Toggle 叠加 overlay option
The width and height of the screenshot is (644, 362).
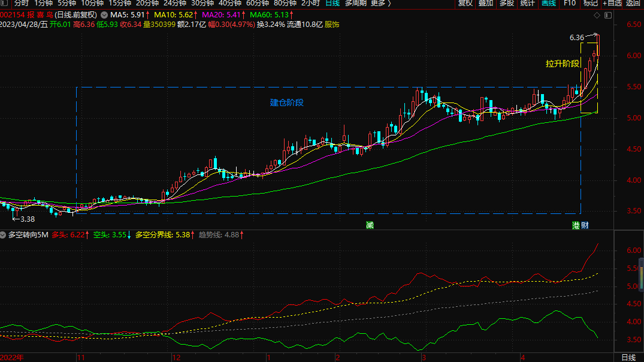pos(486,4)
